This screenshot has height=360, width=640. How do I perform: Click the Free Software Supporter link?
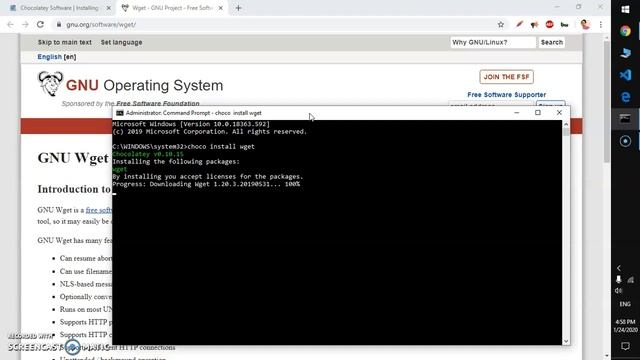pyautogui.click(x=507, y=95)
